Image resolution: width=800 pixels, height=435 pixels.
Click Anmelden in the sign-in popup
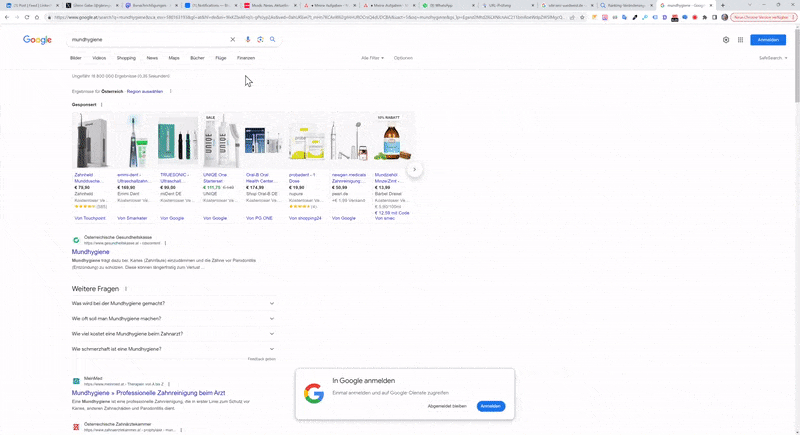491,406
